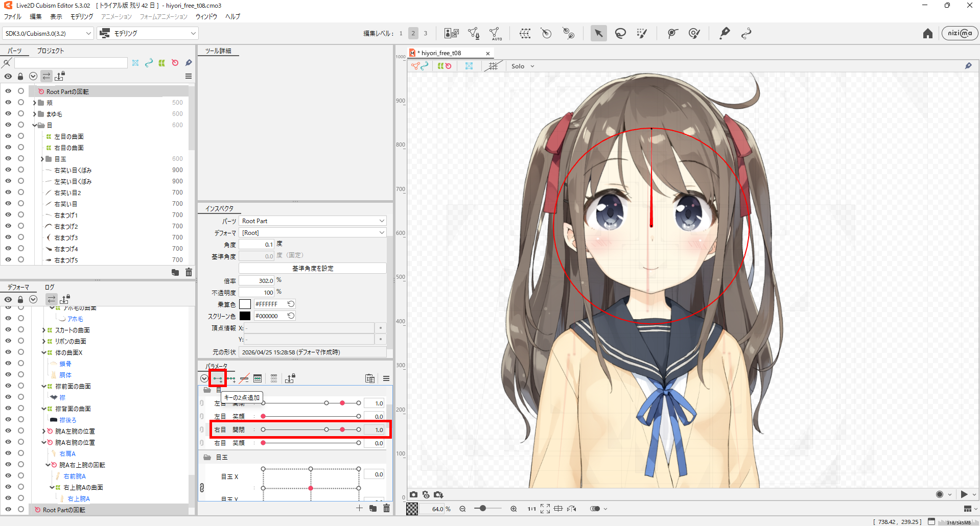Open the SDK3.0/Cubism3.0(3.2) target dropdown
Image resolution: width=980 pixels, height=526 pixels.
coord(48,34)
